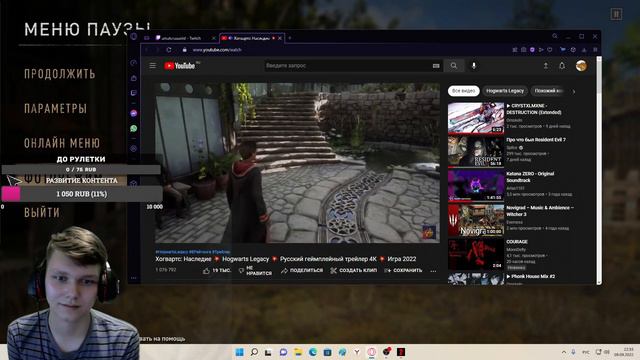Click the language indicator in system tray
Image resolution: width=640 pixels, height=360 pixels.
586,352
